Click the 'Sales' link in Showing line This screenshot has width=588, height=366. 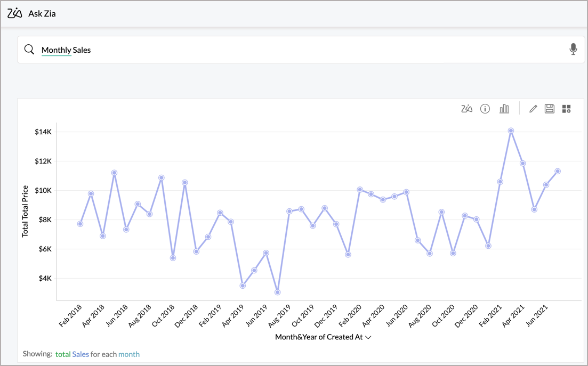tap(80, 354)
